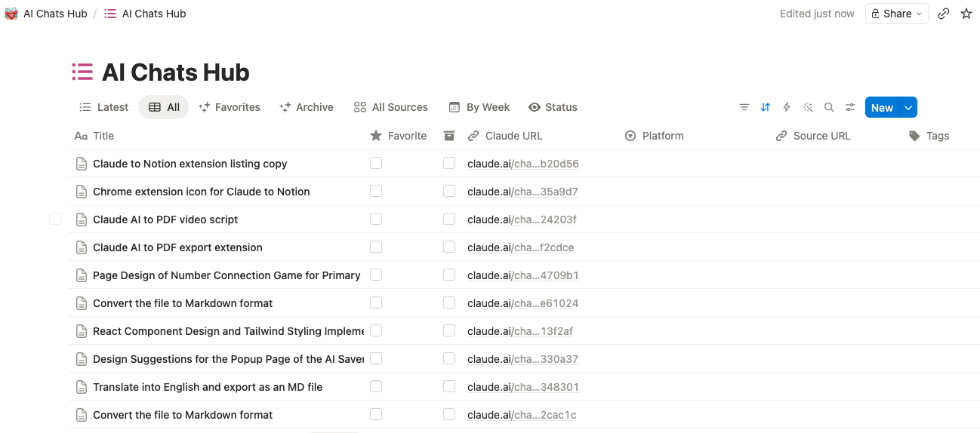Image resolution: width=980 pixels, height=433 pixels.
Task: Tick Favorite for 'Chrome extension icon for Claude to Notion'
Action: coord(376,191)
